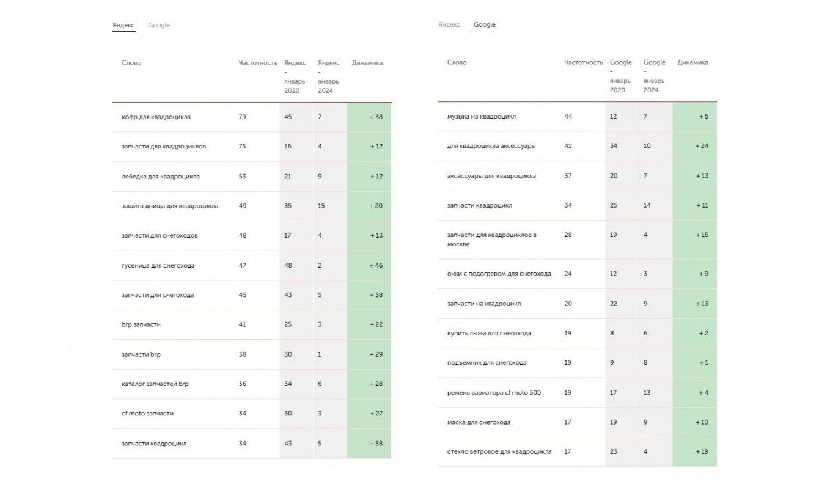Select the 'музыка на квадроцикл' keyword
819x504 pixels.
[481, 116]
